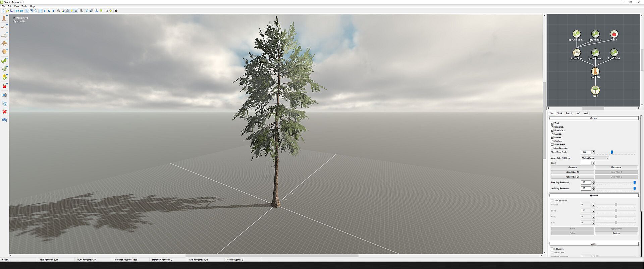Image resolution: width=644 pixels, height=269 pixels.
Task: Click the undo arrow in toolbar
Action: click(17, 11)
